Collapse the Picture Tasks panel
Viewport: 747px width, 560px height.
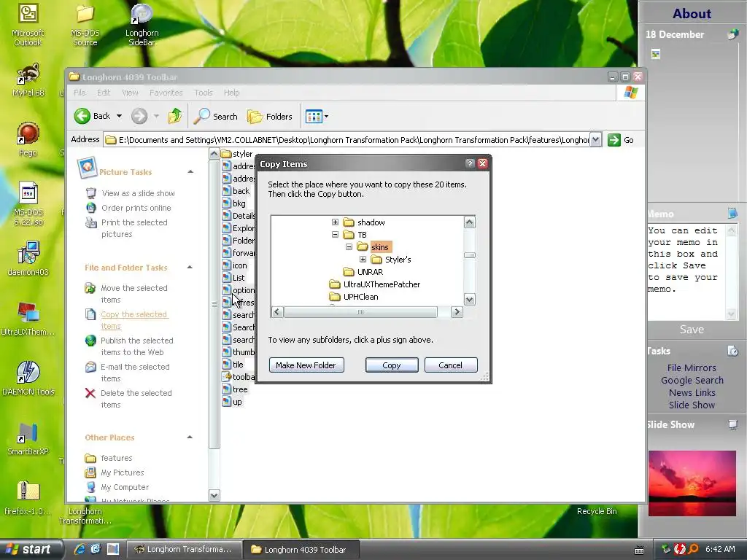[x=190, y=172]
